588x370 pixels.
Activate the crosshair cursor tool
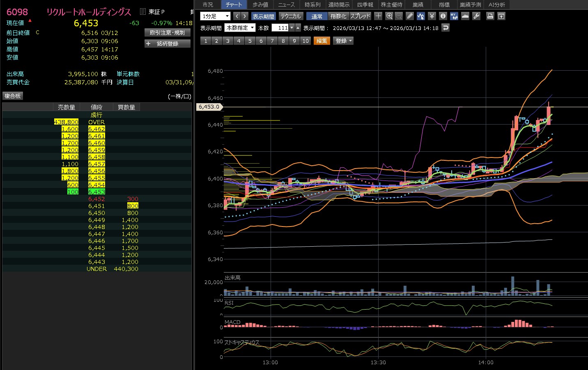(378, 16)
